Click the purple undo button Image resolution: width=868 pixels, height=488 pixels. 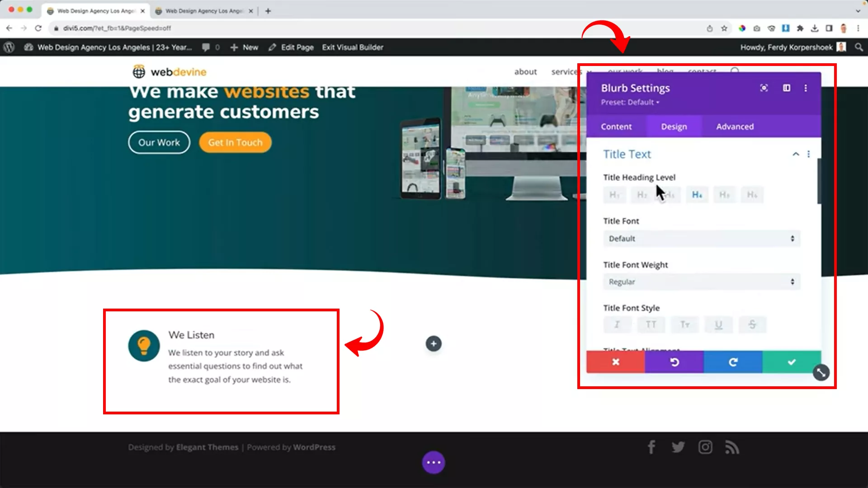tap(674, 362)
